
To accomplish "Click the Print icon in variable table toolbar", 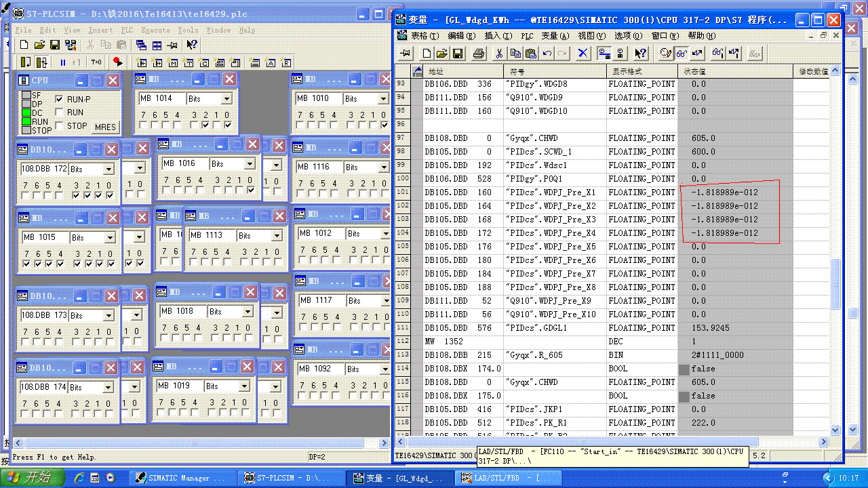I will point(479,53).
